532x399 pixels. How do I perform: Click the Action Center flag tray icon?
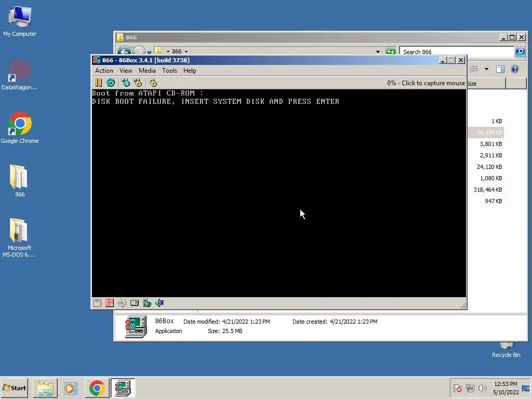pyautogui.click(x=457, y=388)
